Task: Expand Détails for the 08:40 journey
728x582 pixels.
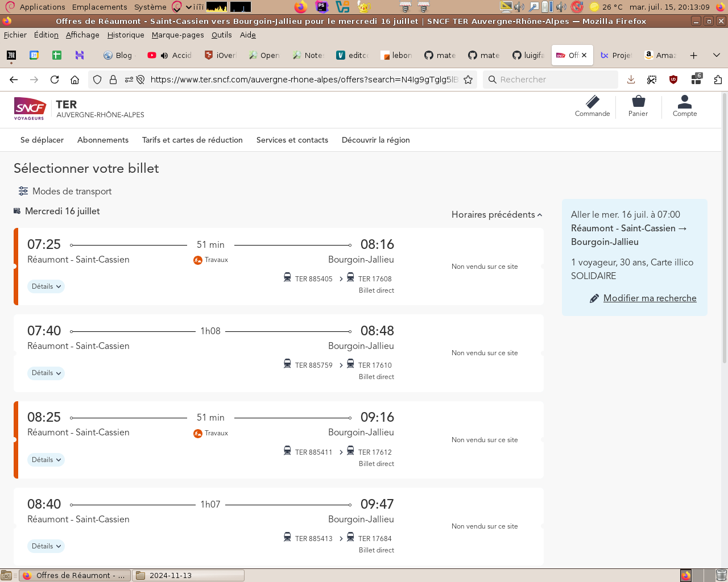Action: tap(46, 546)
